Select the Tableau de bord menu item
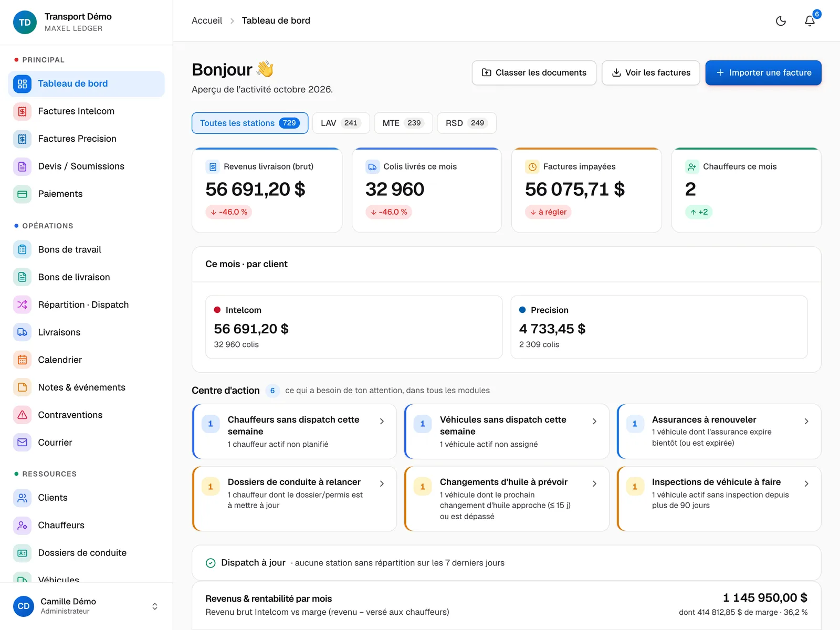The width and height of the screenshot is (840, 630). point(86,84)
